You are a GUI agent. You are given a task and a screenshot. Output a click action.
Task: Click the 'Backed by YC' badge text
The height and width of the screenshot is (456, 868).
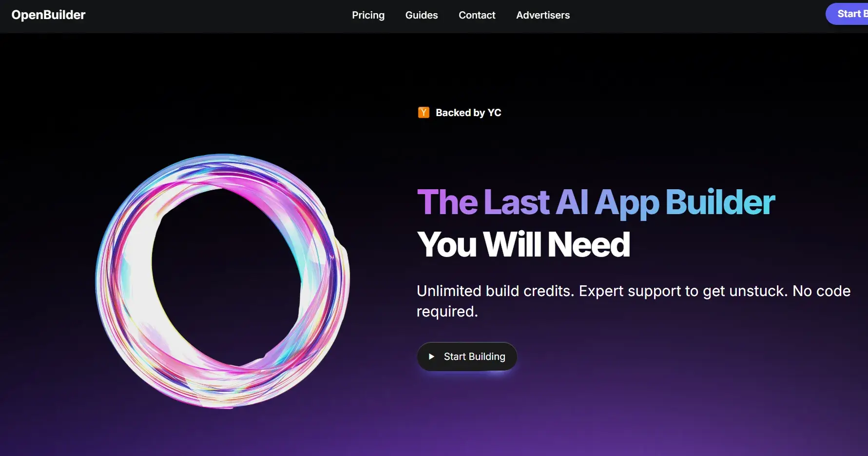click(468, 113)
